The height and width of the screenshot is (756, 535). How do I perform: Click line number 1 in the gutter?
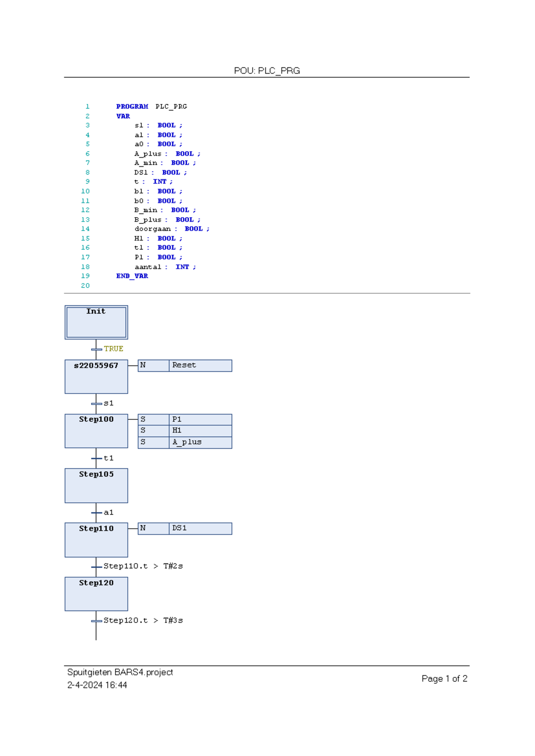[x=87, y=107]
